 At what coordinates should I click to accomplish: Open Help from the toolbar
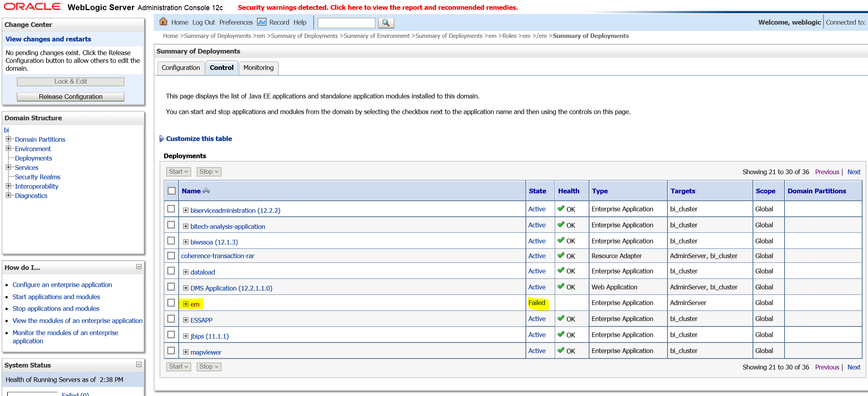(300, 22)
